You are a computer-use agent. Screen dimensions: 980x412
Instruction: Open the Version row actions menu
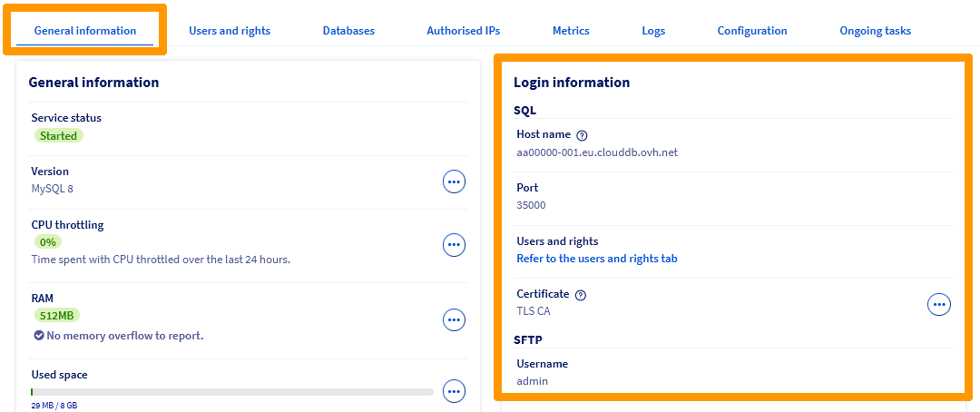[454, 181]
